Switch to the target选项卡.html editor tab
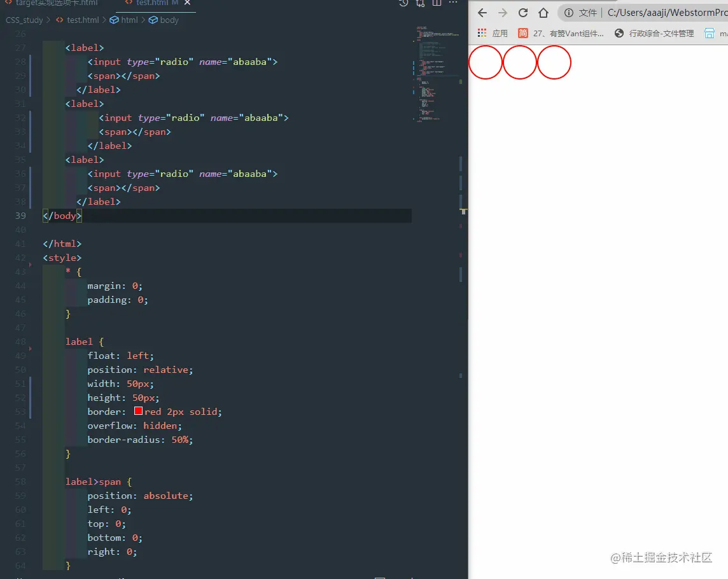Image resolution: width=728 pixels, height=579 pixels. tap(51, 3)
